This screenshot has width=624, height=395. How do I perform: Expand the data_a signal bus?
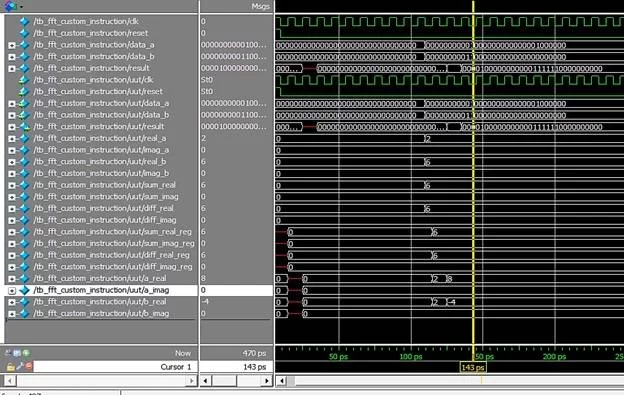click(x=12, y=45)
